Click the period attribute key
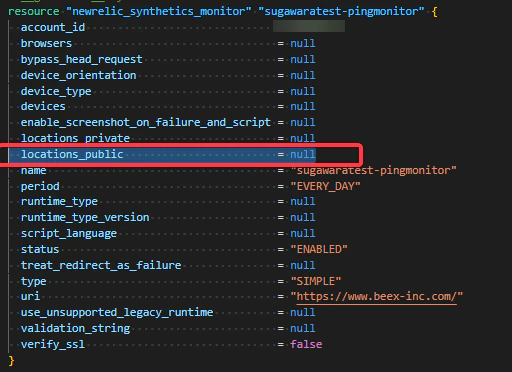The height and width of the screenshot is (372, 512). pyautogui.click(x=40, y=186)
